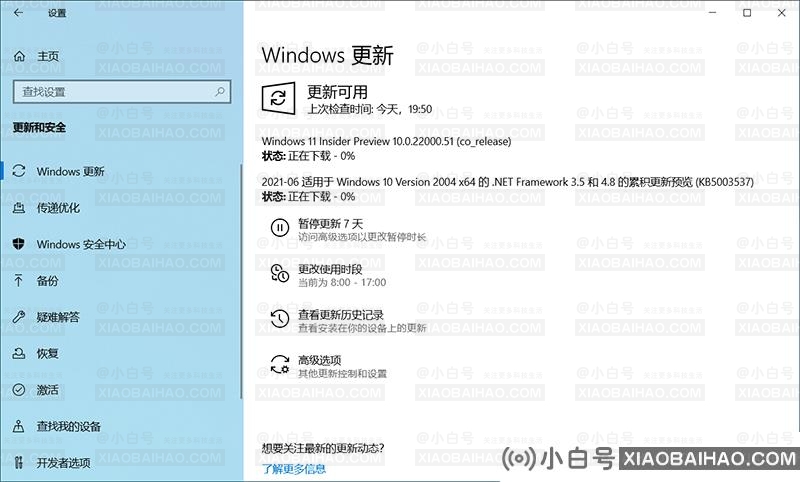The width and height of the screenshot is (800, 482).
Task: Click the history icon for 查看更新历史记录
Action: [280, 319]
